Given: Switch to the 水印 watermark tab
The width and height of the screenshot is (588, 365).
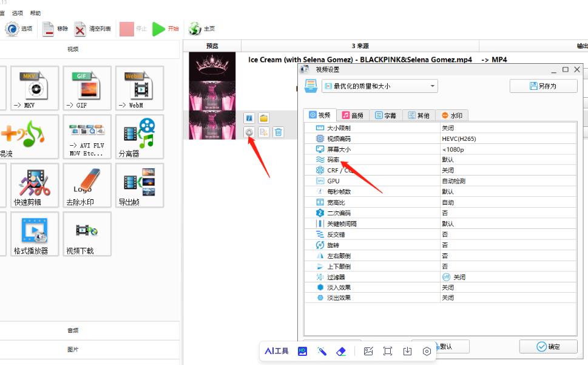Looking at the screenshot, I should [x=452, y=115].
